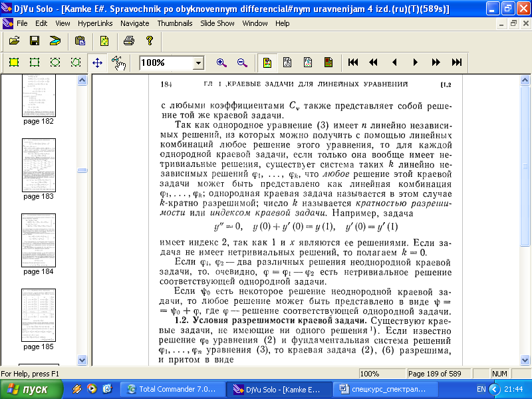Select the page 182 thumbnail
This screenshot has height=399, width=532.
39,96
